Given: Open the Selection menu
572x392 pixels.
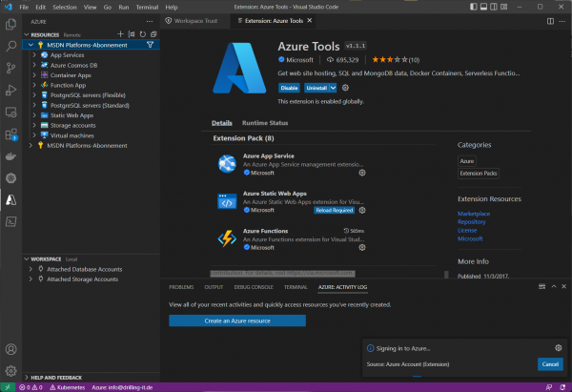Looking at the screenshot, I should click(65, 7).
